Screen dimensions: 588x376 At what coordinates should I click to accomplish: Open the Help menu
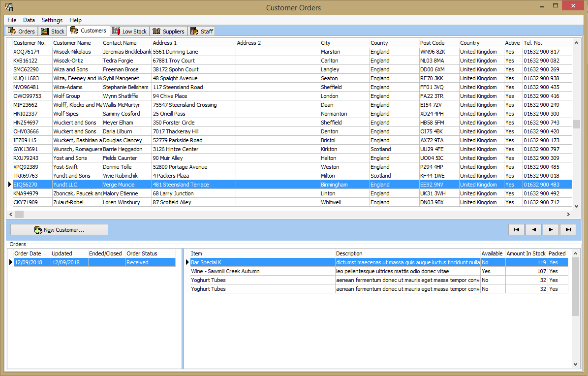coord(75,20)
